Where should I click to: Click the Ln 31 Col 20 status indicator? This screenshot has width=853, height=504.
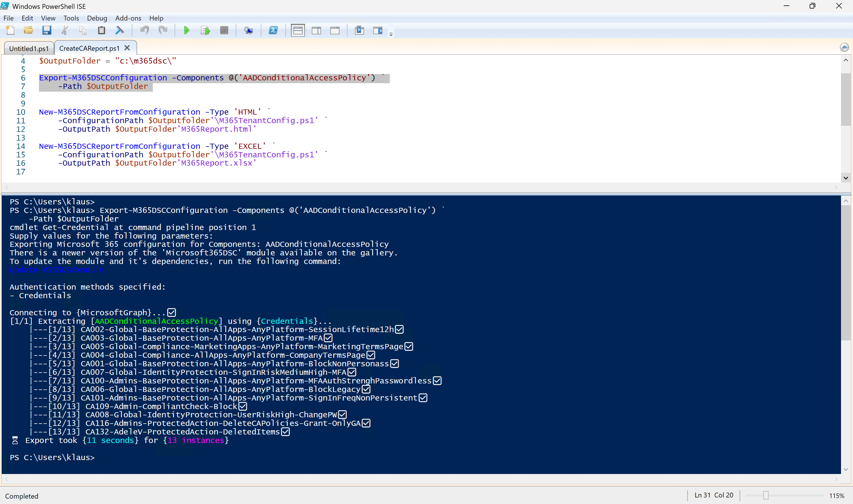(x=714, y=495)
